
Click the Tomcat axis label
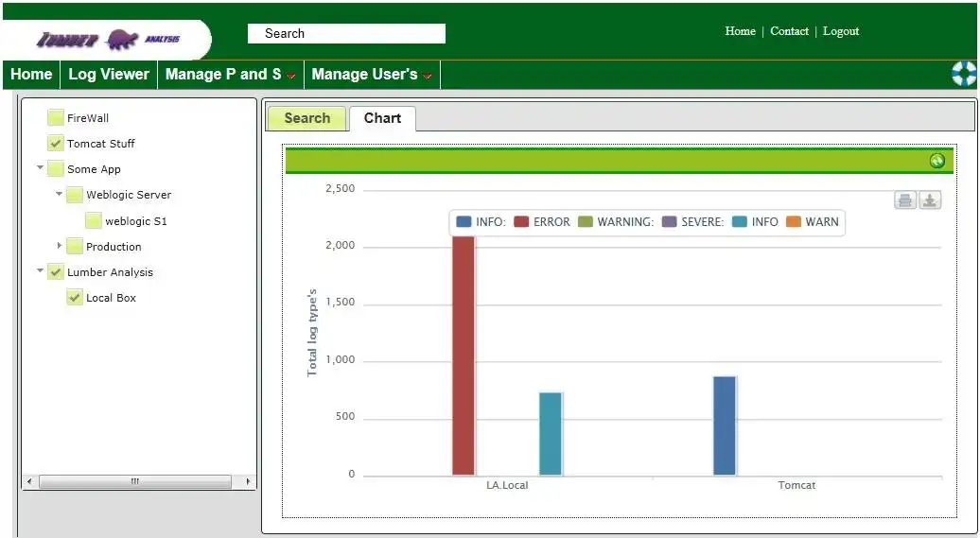[796, 485]
